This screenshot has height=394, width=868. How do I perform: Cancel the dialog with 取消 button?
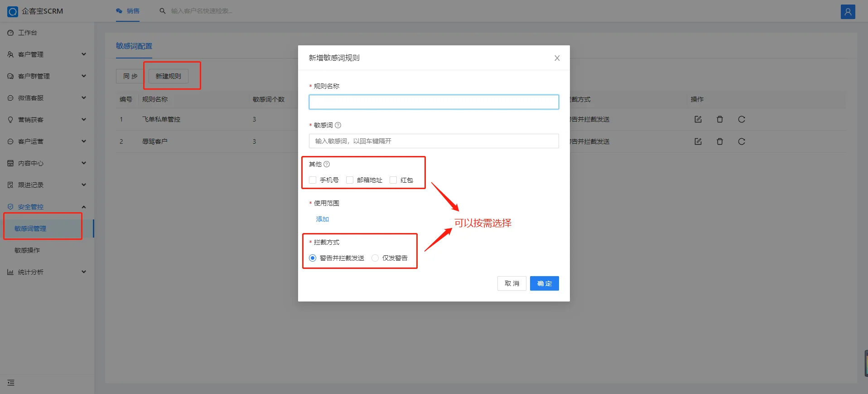[512, 283]
